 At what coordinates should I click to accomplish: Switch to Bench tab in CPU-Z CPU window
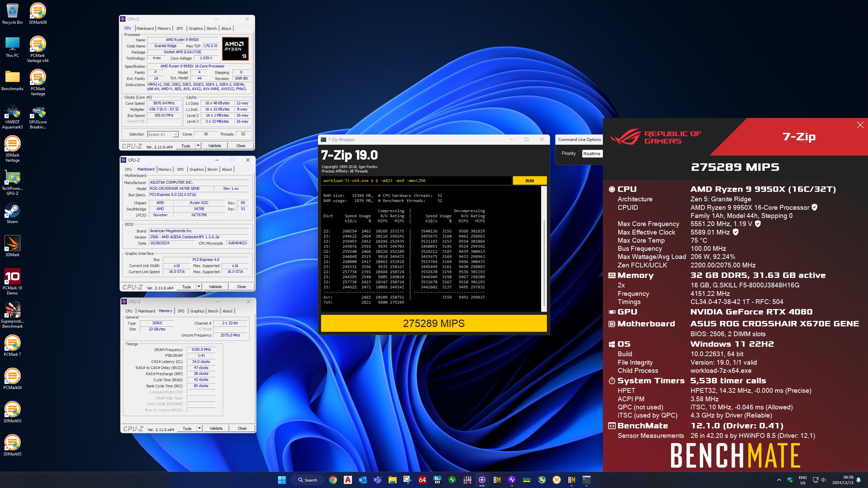pos(212,28)
